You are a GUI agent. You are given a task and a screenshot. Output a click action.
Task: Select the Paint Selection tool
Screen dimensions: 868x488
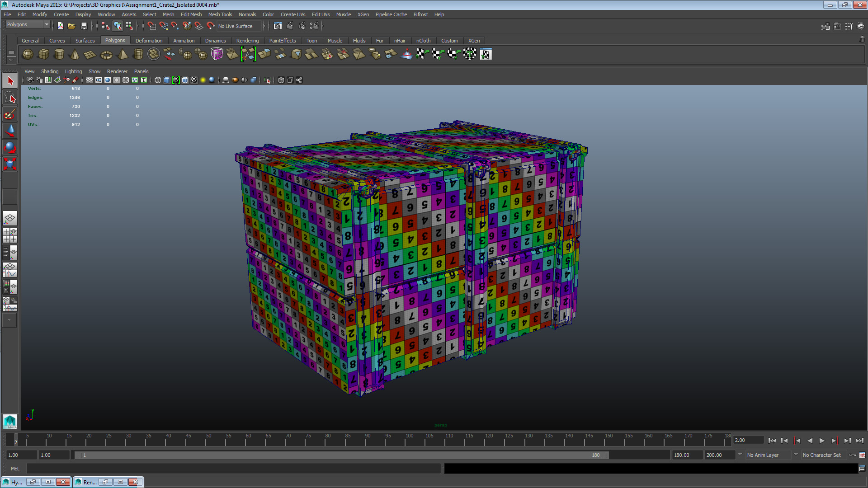tap(9, 114)
